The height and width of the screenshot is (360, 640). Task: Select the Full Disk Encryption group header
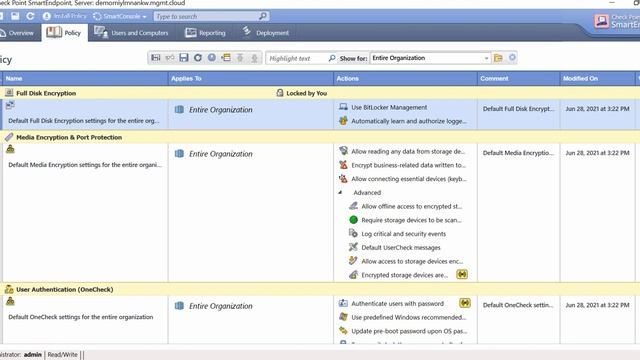click(46, 93)
